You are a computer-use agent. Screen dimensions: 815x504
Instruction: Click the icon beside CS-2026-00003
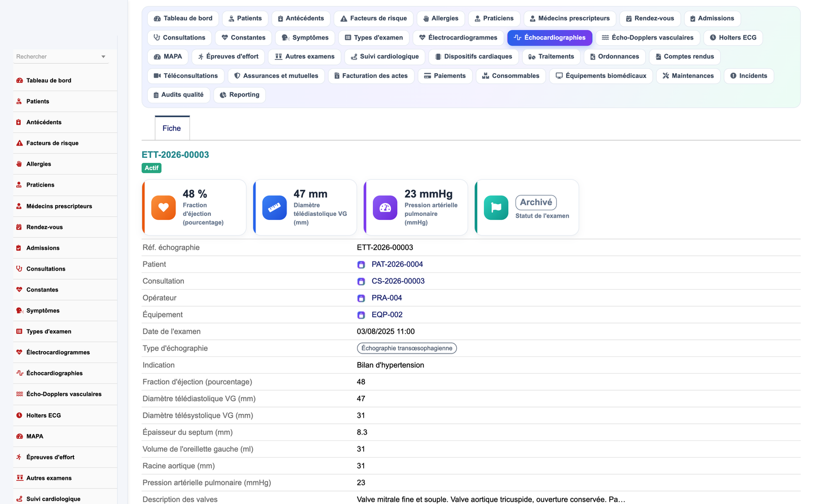[361, 281]
